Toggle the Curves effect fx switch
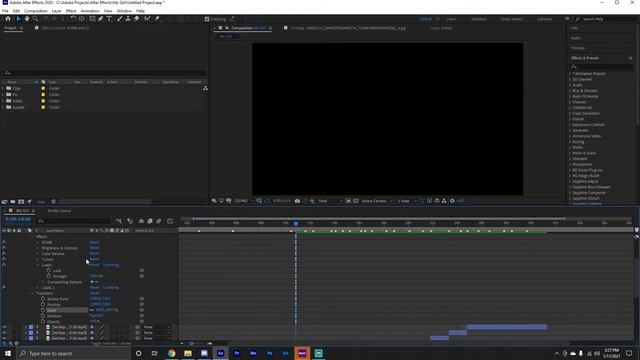This screenshot has height=360, width=640. [4, 259]
